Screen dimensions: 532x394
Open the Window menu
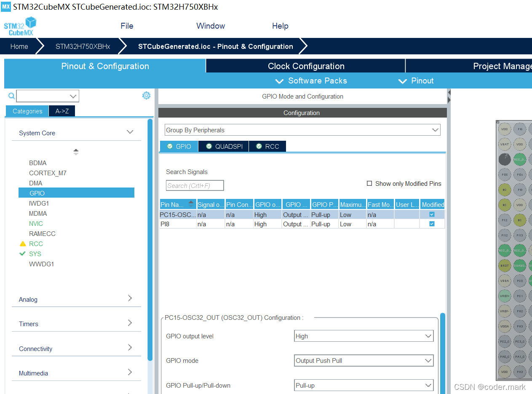click(211, 26)
